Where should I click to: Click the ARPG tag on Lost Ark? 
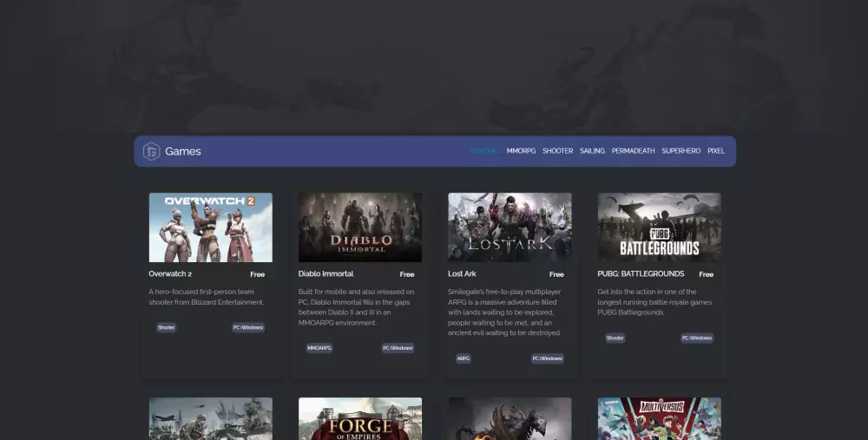click(x=464, y=358)
